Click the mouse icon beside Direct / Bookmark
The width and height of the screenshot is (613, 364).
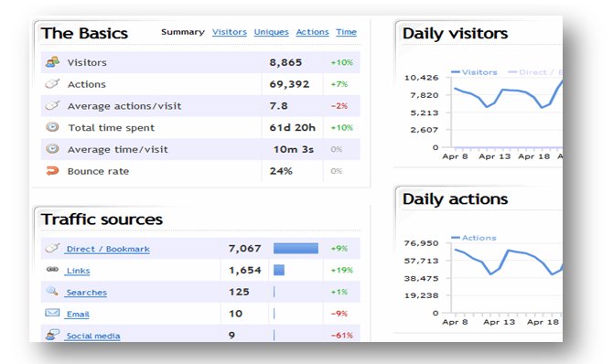coord(52,248)
